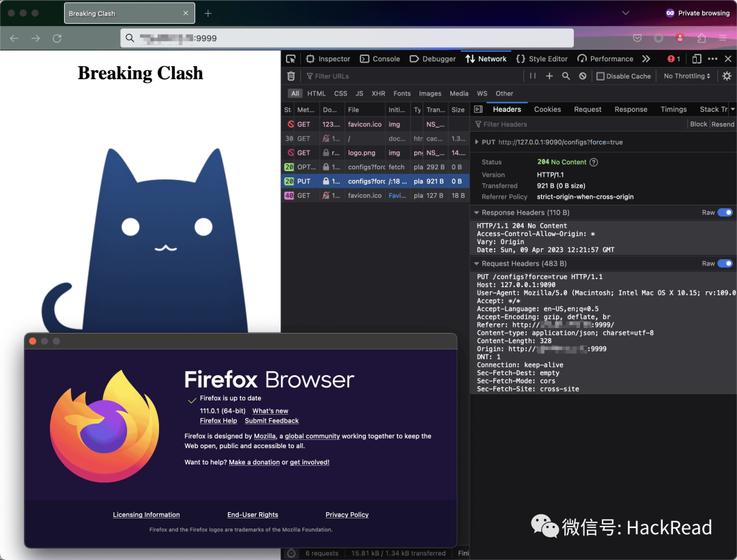737x560 pixels.
Task: Filter requests by Images
Action: [430, 93]
